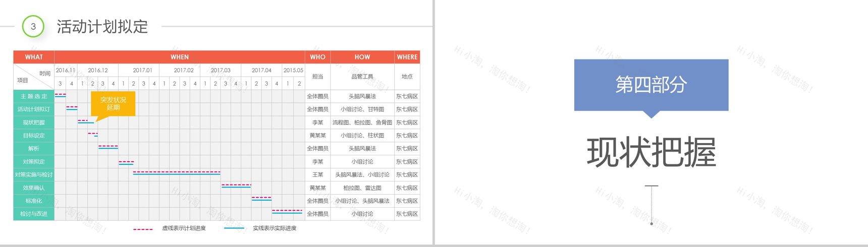Select the large 现状把握 title on the right slide
Viewport: 868px width, 247px height.
651,152
